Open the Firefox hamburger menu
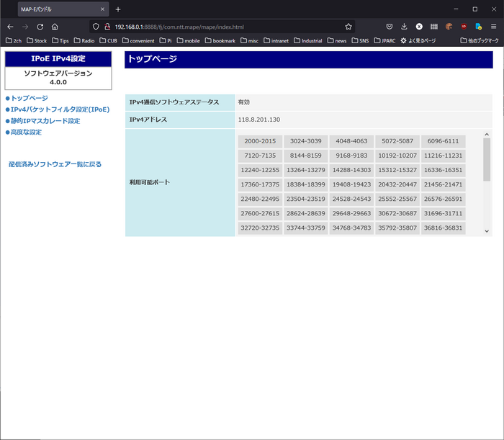This screenshot has width=504, height=440. [x=494, y=27]
